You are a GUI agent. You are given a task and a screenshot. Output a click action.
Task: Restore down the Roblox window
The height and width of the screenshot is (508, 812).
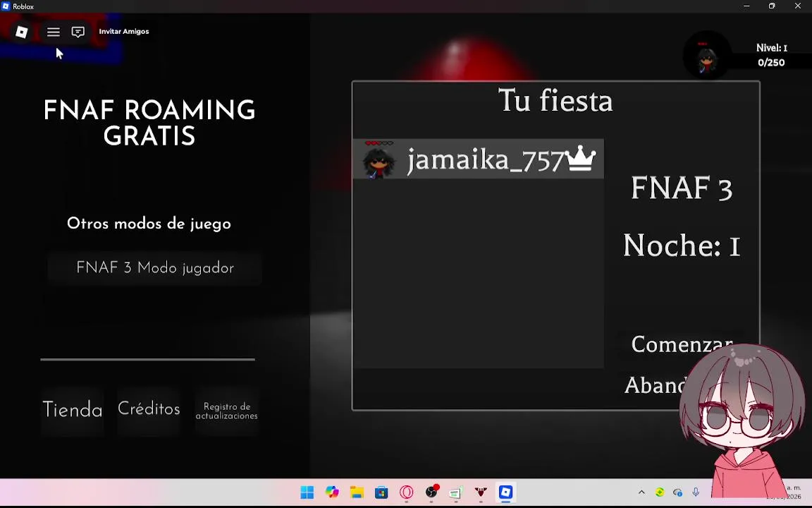772,6
